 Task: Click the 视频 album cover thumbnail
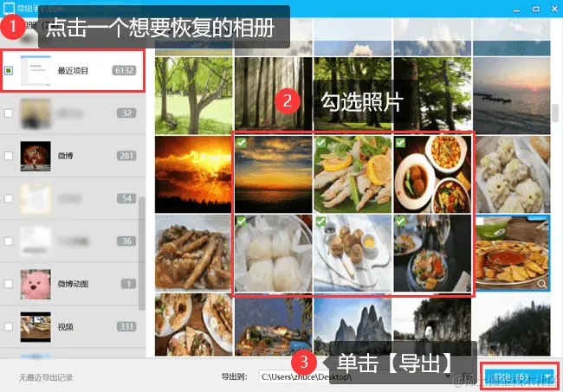point(36,327)
